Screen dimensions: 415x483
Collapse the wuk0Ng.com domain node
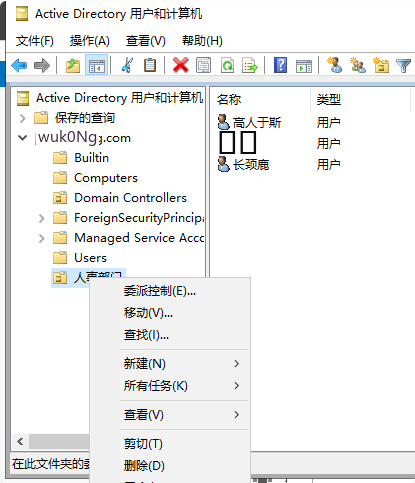[22, 138]
